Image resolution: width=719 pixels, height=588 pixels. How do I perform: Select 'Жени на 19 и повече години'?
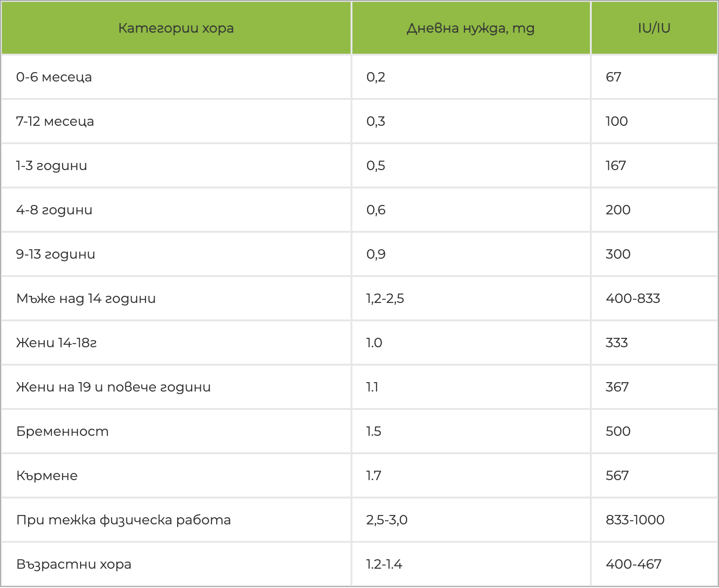point(114,387)
